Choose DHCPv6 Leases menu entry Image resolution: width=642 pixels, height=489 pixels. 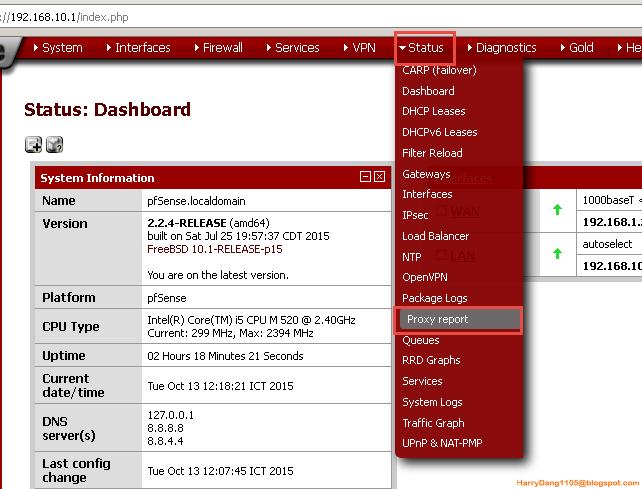(x=440, y=132)
